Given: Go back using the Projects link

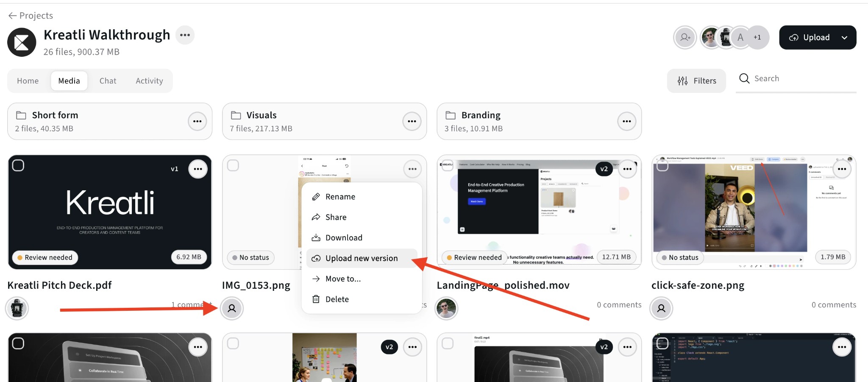Looking at the screenshot, I should tap(30, 15).
